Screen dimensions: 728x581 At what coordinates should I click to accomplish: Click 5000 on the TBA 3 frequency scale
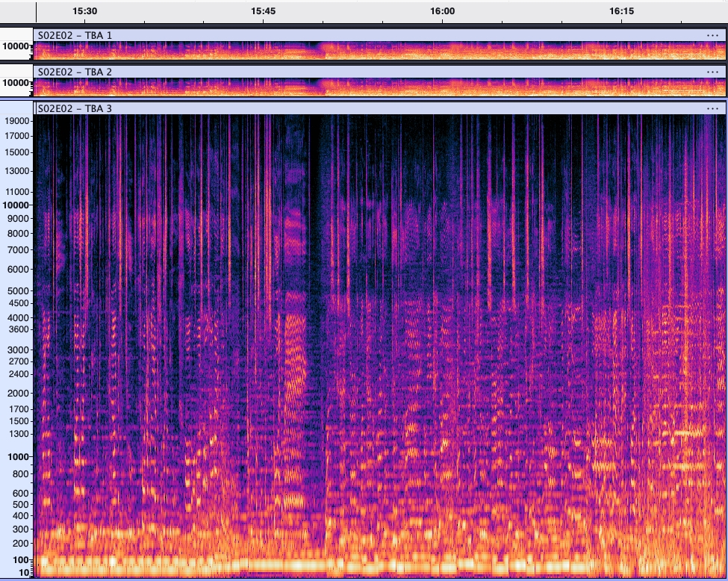(19, 290)
